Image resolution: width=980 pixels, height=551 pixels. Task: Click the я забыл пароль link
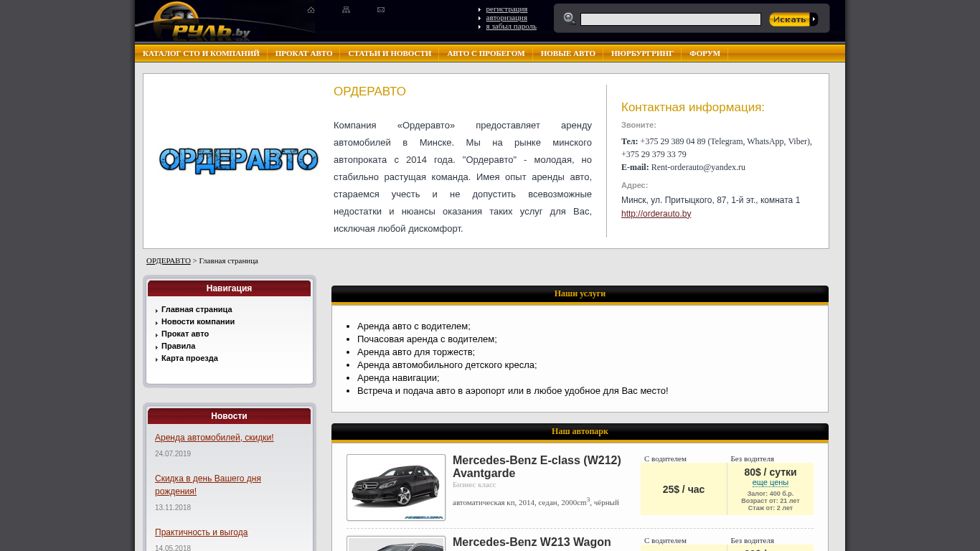tap(511, 26)
